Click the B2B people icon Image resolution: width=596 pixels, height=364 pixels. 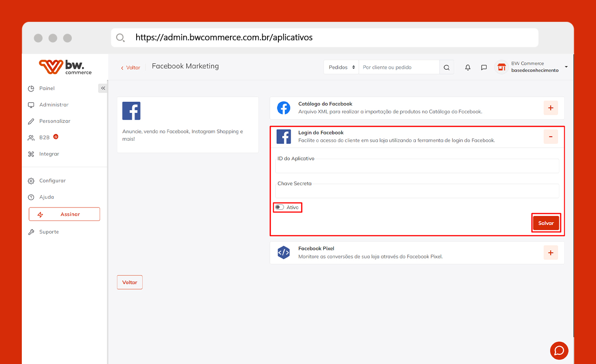[31, 138]
